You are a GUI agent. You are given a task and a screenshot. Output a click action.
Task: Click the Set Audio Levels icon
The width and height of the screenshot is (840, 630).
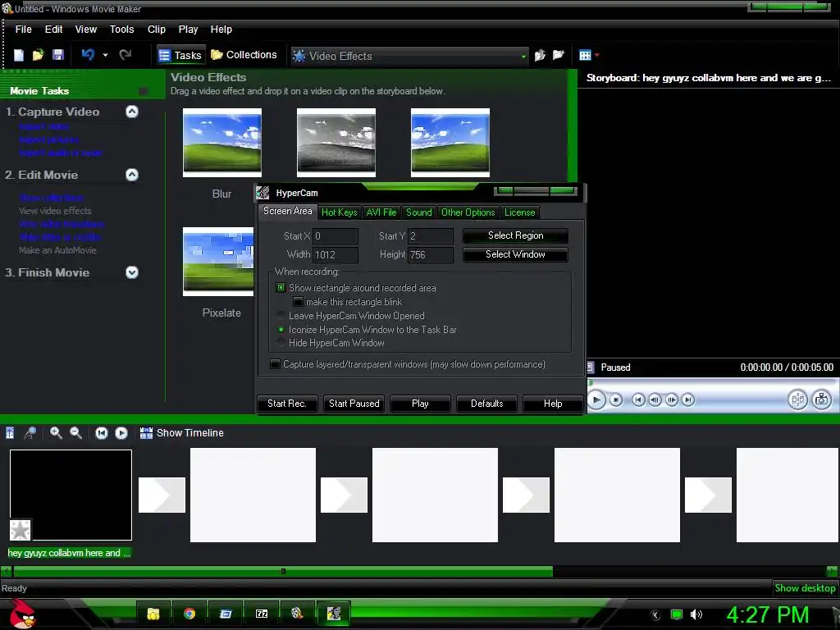[x=10, y=433]
